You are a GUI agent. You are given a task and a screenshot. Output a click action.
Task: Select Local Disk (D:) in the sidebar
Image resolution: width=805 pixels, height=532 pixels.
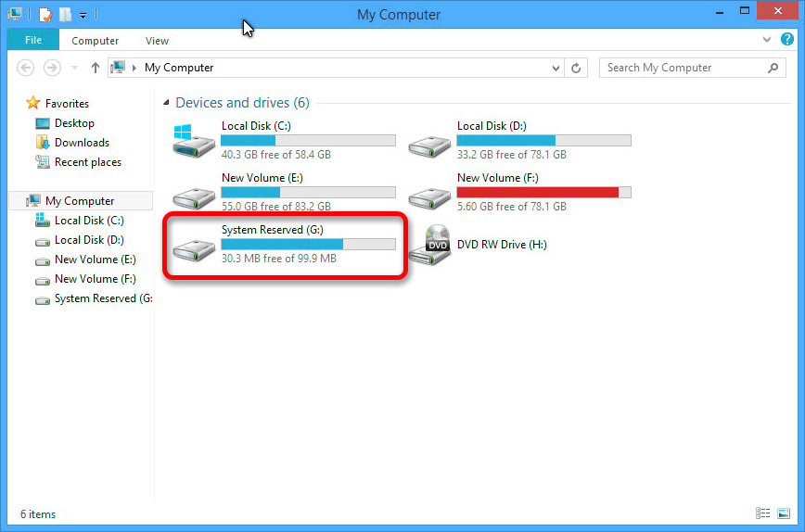click(x=89, y=240)
